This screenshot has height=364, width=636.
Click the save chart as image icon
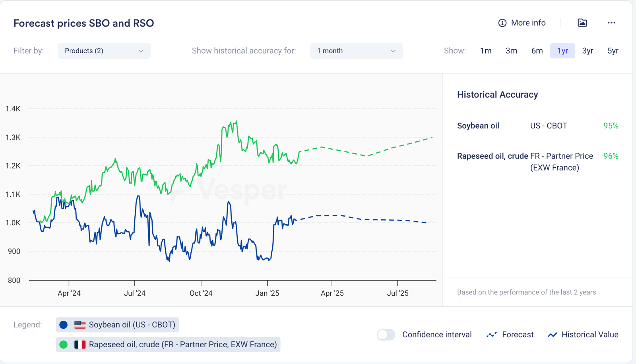tap(582, 23)
